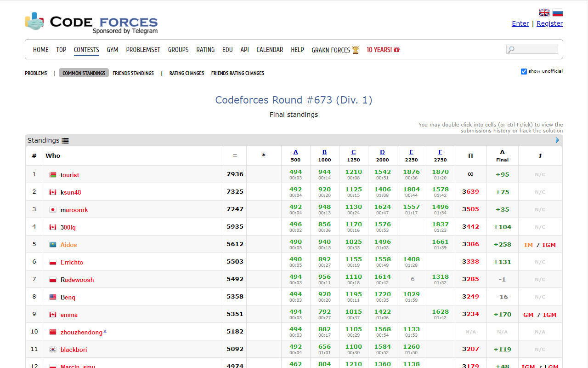Open Errichto's profile link

tap(72, 262)
